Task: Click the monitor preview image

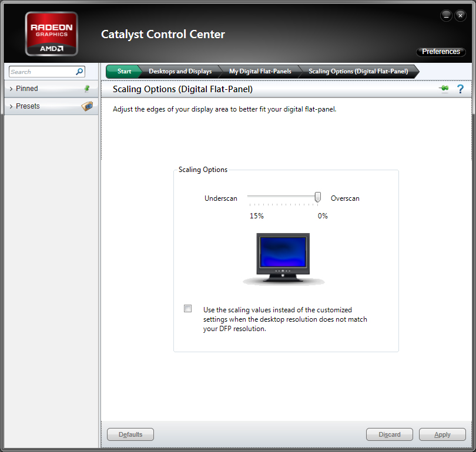Action: click(283, 259)
